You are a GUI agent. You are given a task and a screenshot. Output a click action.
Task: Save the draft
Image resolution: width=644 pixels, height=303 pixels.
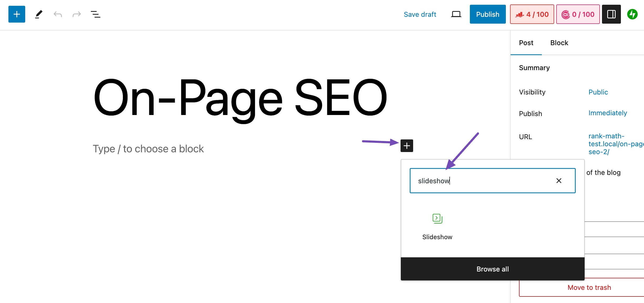click(420, 14)
